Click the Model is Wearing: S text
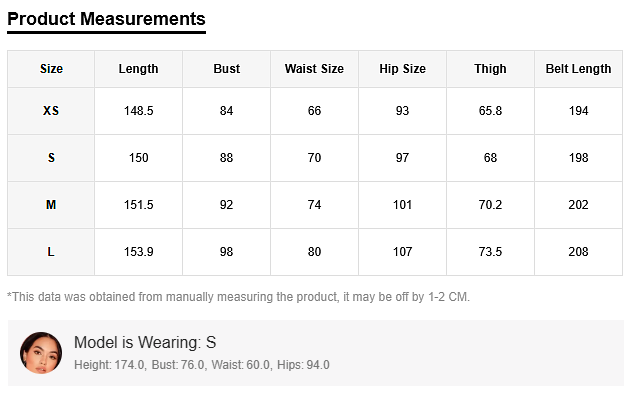The width and height of the screenshot is (627, 411). pyautogui.click(x=145, y=343)
